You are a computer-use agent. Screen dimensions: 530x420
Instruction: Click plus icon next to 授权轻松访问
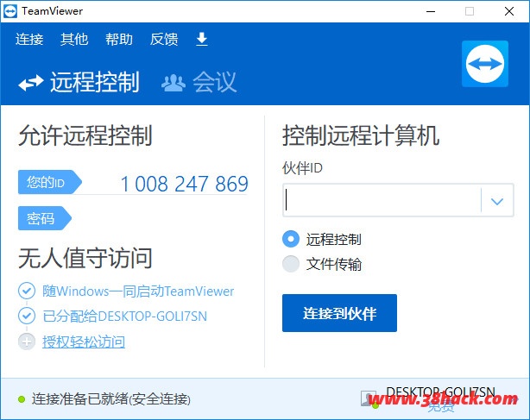click(x=27, y=342)
